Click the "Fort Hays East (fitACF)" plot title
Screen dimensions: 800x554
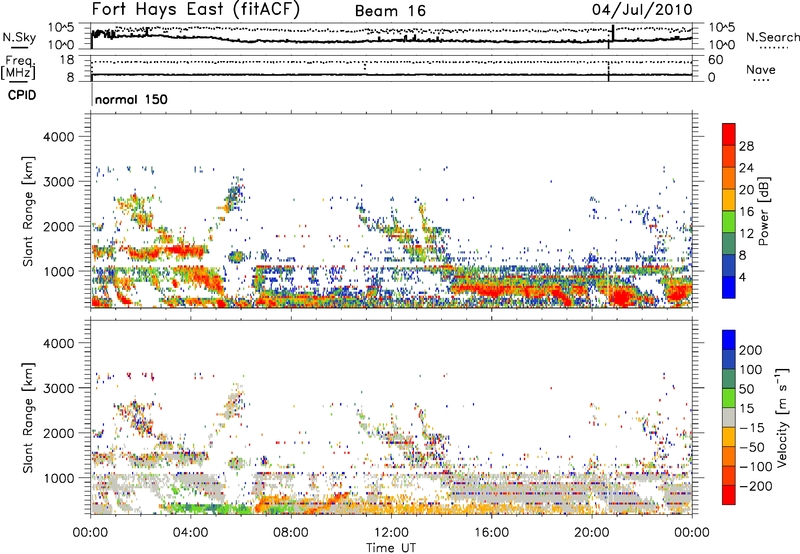coord(195,10)
